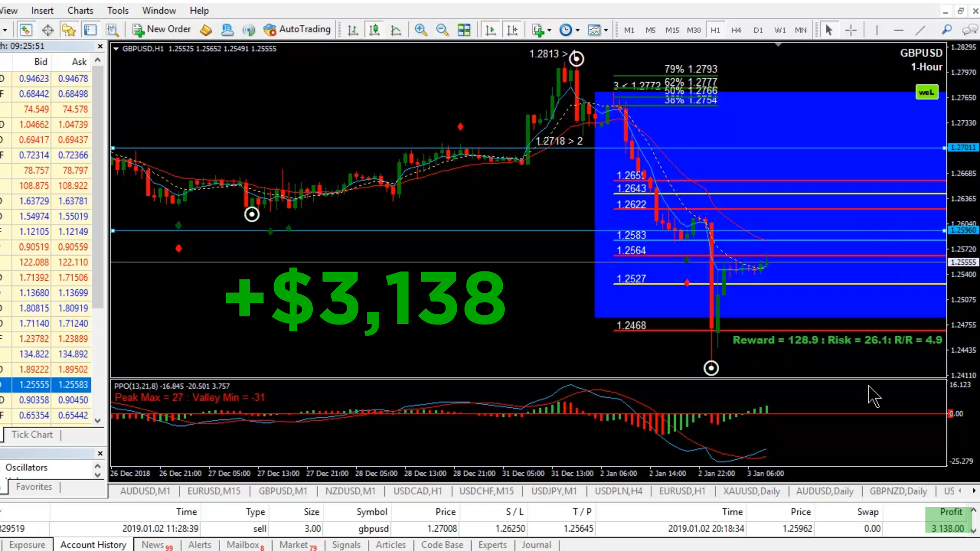Switch chart to bar chart style
980x551 pixels.
(353, 30)
